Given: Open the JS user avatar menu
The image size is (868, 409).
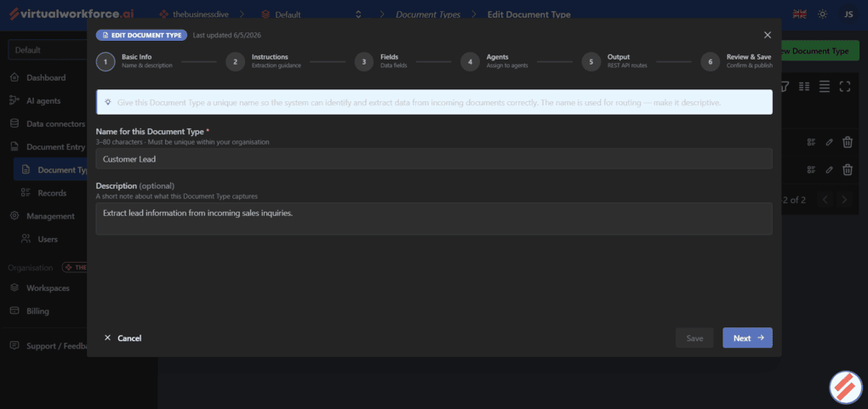Looking at the screenshot, I should point(848,14).
